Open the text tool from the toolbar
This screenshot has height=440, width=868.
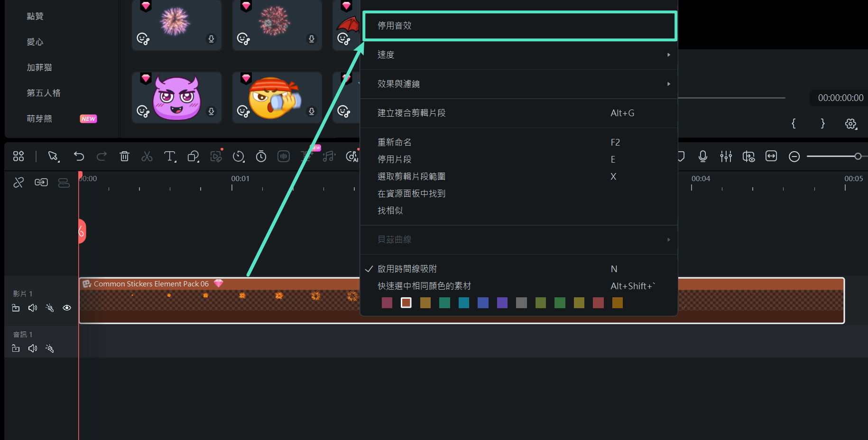click(170, 156)
